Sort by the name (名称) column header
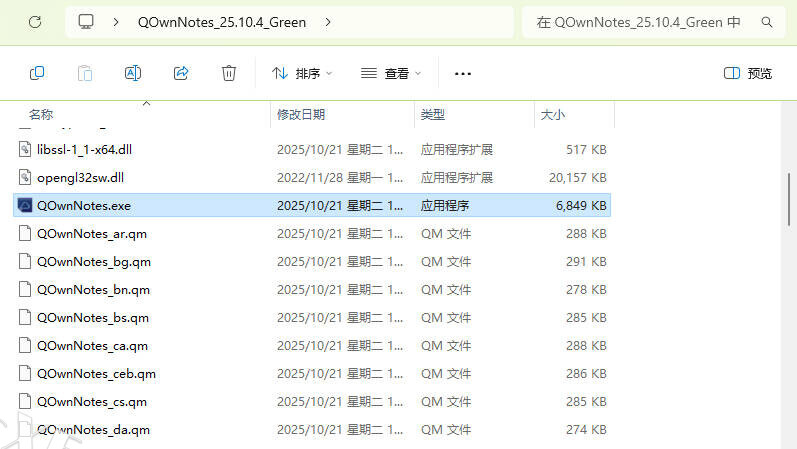Screen dimensions: 797x449 click(41, 115)
